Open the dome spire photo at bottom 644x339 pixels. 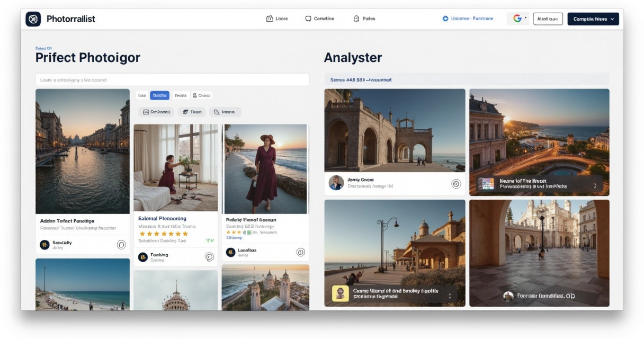[x=175, y=290]
